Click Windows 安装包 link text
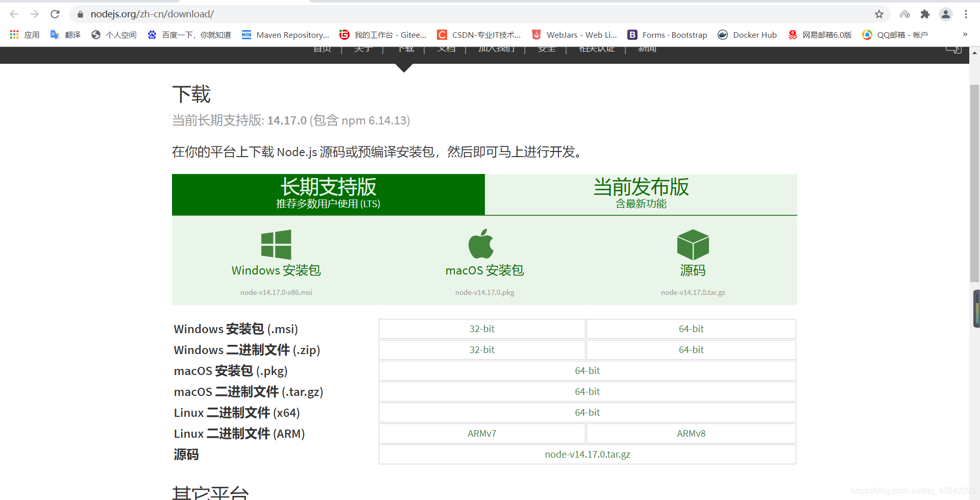The image size is (980, 500). pyautogui.click(x=276, y=270)
